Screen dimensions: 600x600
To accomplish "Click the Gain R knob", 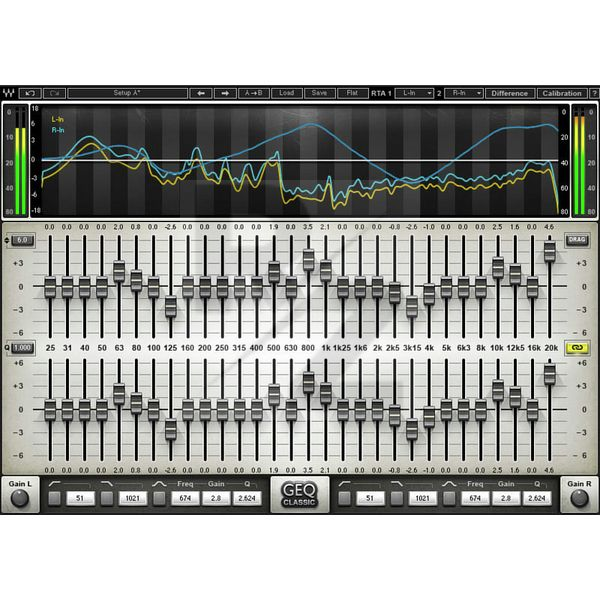I will pos(579,499).
